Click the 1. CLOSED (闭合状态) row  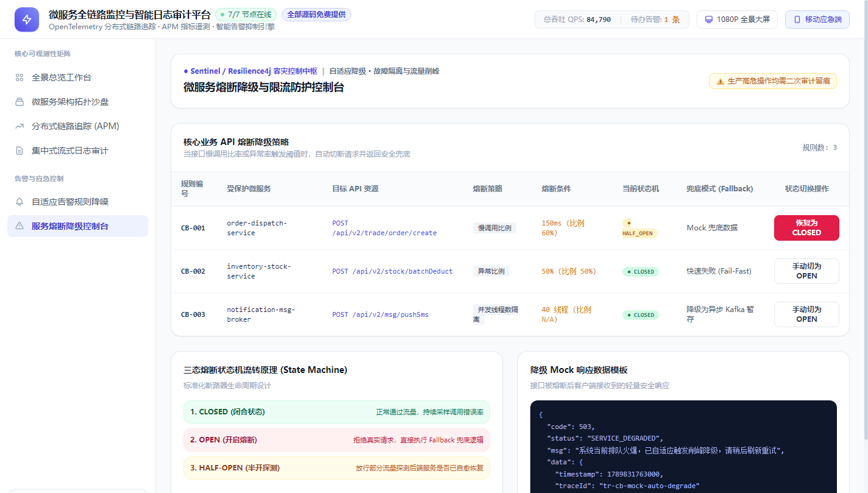336,412
